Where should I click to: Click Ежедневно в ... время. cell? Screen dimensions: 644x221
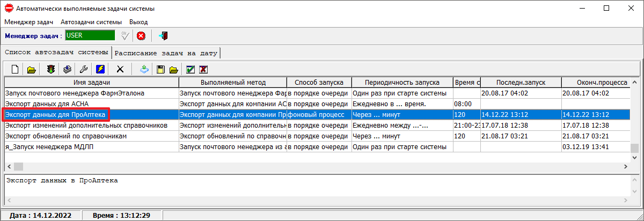402,104
